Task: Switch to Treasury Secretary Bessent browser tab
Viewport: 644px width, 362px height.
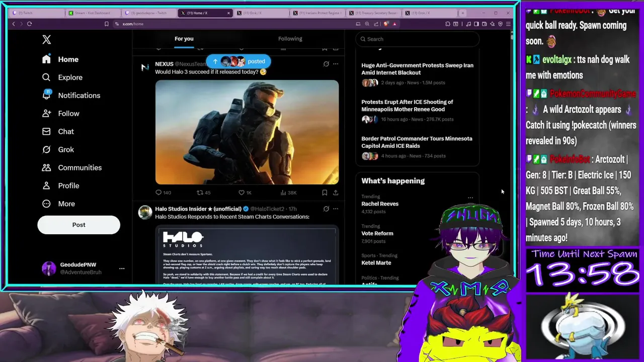Action: (374, 13)
